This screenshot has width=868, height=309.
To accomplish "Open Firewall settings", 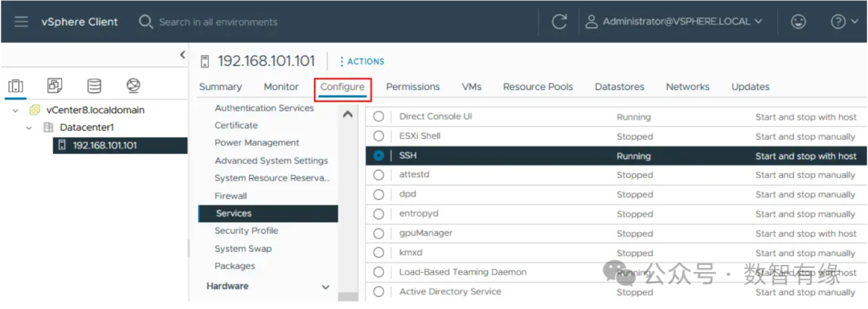I will pyautogui.click(x=231, y=196).
